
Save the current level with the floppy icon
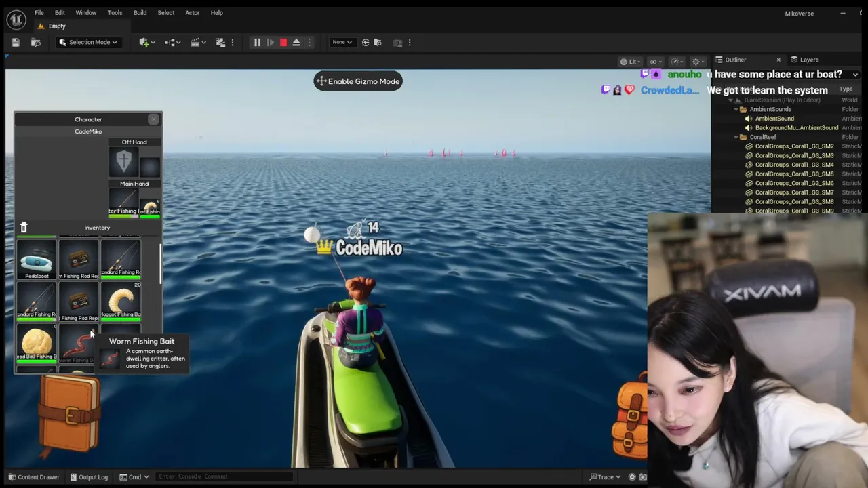pyautogui.click(x=16, y=43)
